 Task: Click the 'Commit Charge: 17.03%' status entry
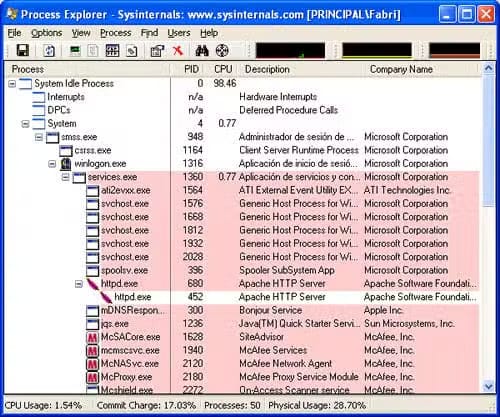146,405
